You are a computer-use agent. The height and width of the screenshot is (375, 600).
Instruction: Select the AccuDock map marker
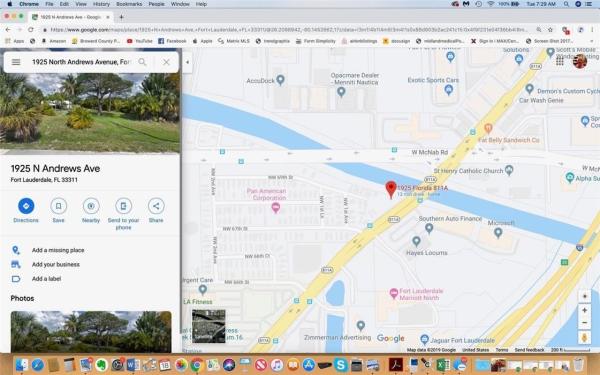tap(280, 80)
